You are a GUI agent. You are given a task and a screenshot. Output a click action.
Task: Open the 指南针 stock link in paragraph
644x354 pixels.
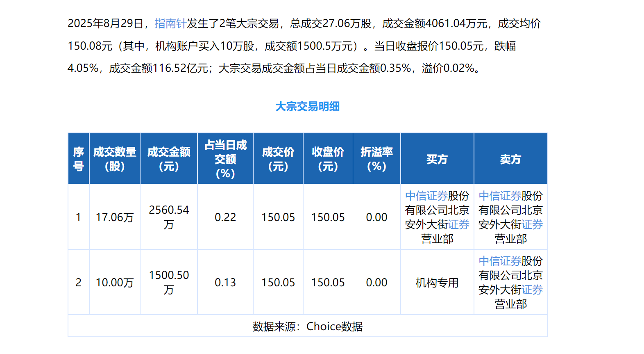click(x=170, y=23)
